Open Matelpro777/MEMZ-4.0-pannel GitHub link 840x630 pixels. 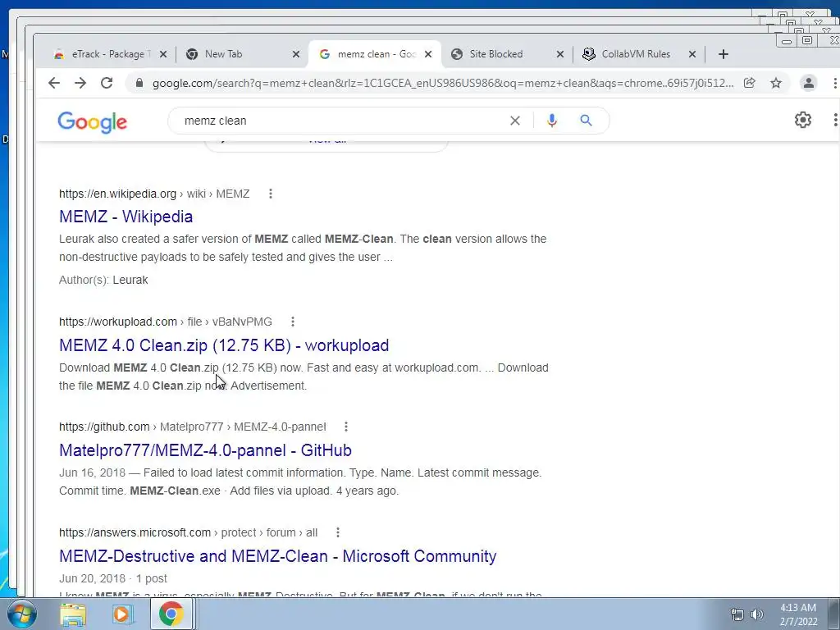click(x=205, y=450)
